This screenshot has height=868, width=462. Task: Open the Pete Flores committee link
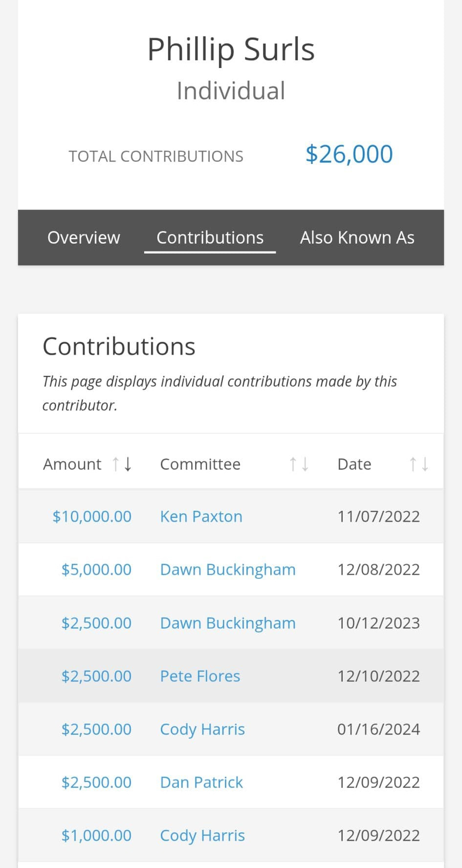[200, 676]
